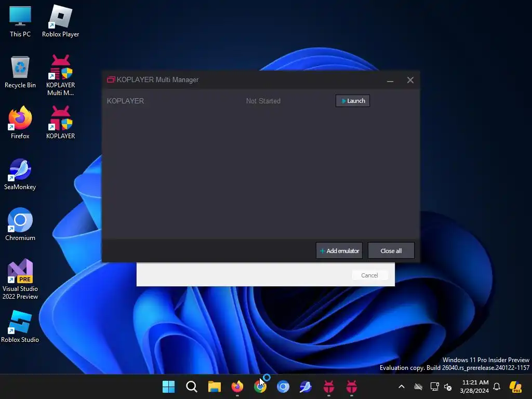Open taskbar Search
The height and width of the screenshot is (399, 532).
pos(191,387)
